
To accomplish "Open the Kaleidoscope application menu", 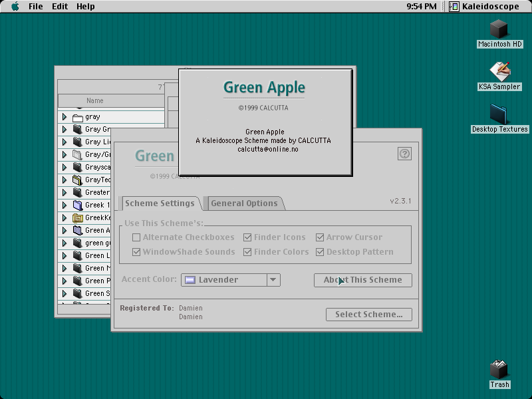I will pyautogui.click(x=484, y=7).
